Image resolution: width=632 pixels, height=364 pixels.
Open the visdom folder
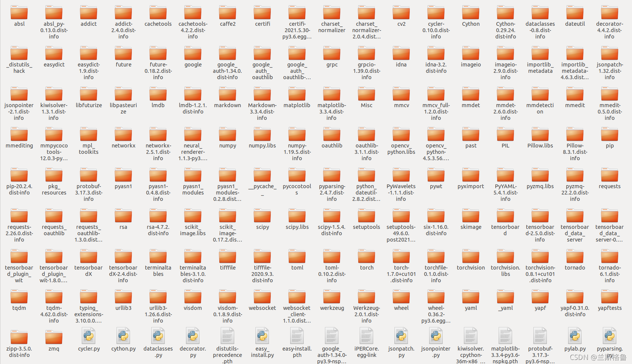tap(193, 297)
